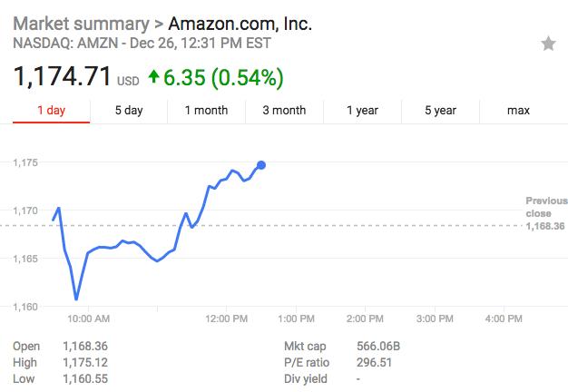Open the 1 month chart view
Screen dimensions: 568x392
[206, 111]
